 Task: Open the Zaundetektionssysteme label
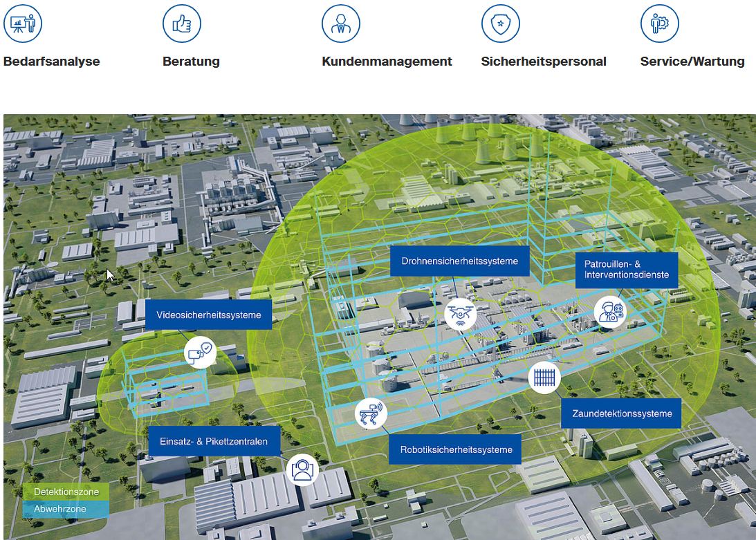(621, 413)
